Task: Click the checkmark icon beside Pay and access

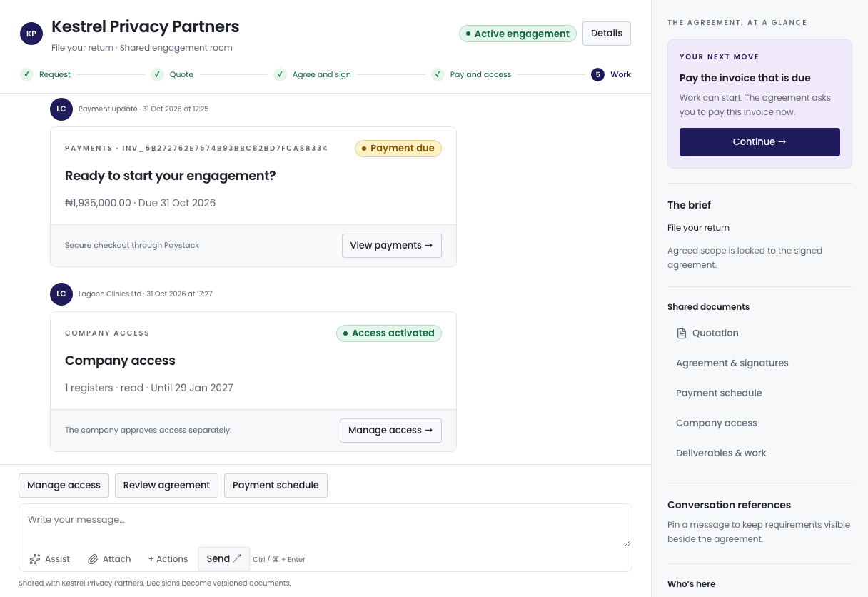Action: pos(438,74)
